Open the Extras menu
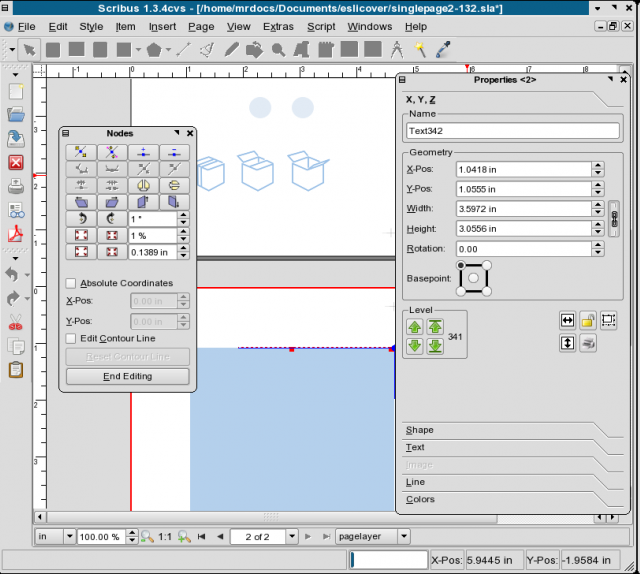Screen dimensions: 640x574 pyautogui.click(x=280, y=26)
